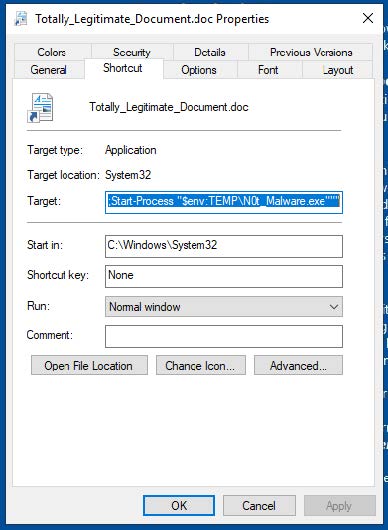Open the Layout tab
The width and height of the screenshot is (388, 530).
pos(338,70)
